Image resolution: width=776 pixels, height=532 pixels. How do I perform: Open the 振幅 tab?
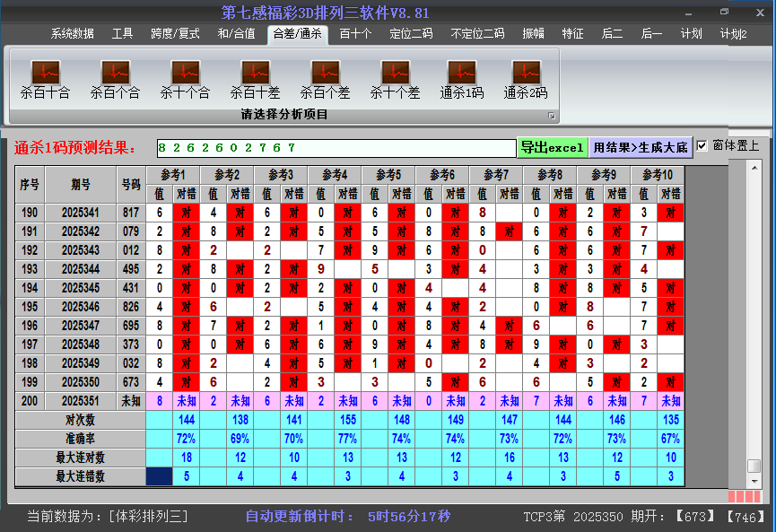(x=533, y=34)
